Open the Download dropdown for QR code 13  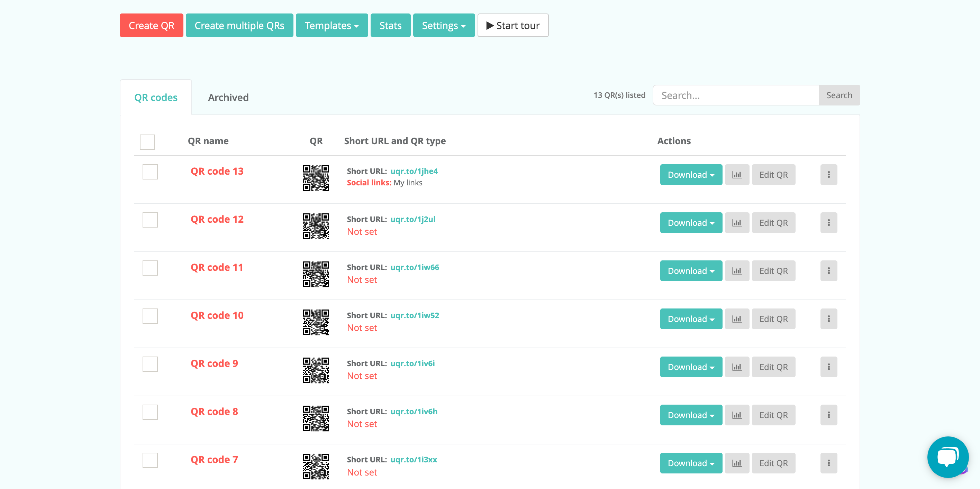point(690,175)
